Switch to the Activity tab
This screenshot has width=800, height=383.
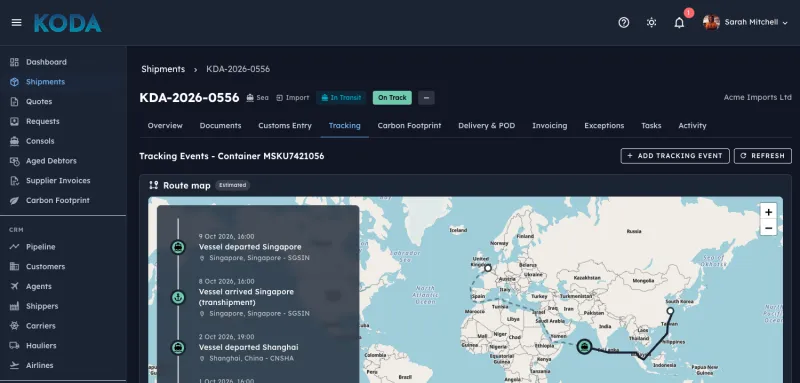[x=692, y=125]
